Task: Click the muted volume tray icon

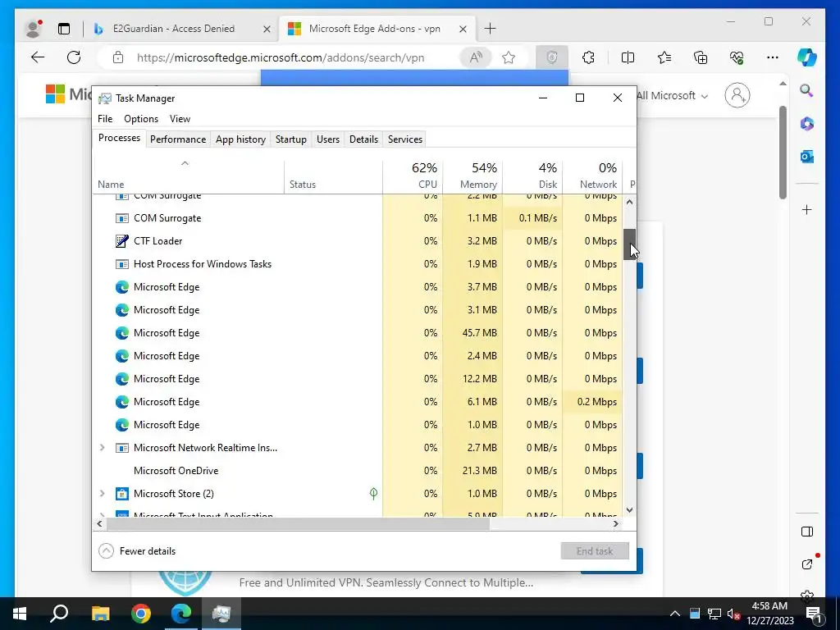Action: click(x=733, y=614)
